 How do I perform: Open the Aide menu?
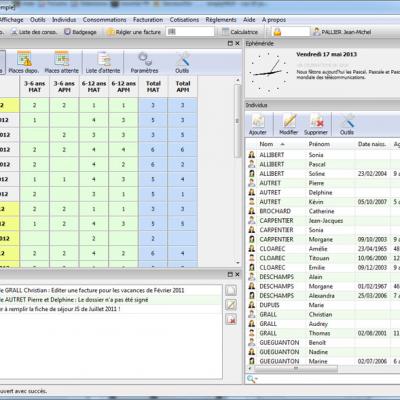(249, 20)
